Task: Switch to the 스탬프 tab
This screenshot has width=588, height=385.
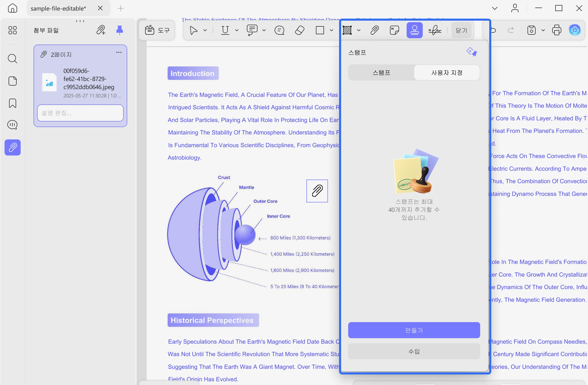Action: point(381,73)
